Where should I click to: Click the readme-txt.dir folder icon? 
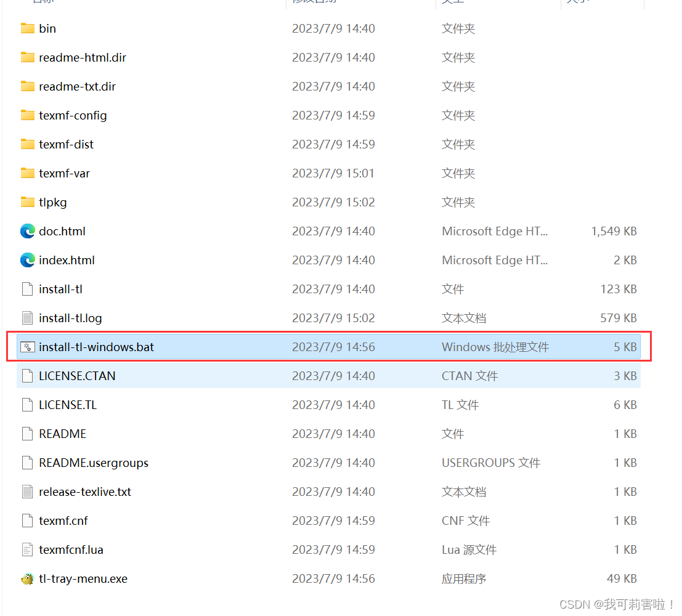point(27,87)
